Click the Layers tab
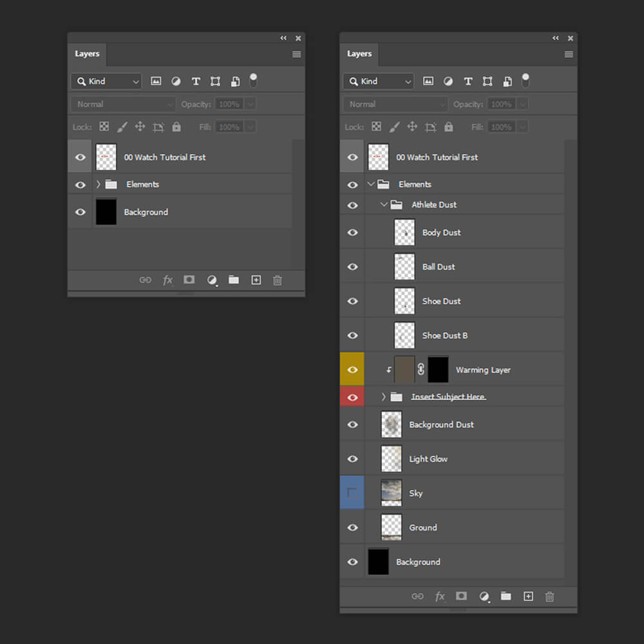The height and width of the screenshot is (644, 644). pyautogui.click(x=359, y=54)
